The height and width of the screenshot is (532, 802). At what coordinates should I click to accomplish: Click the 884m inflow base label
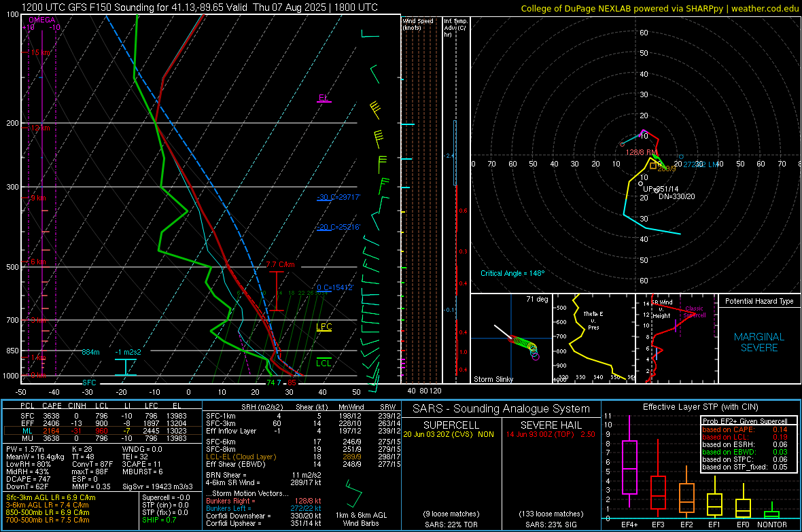click(90, 352)
